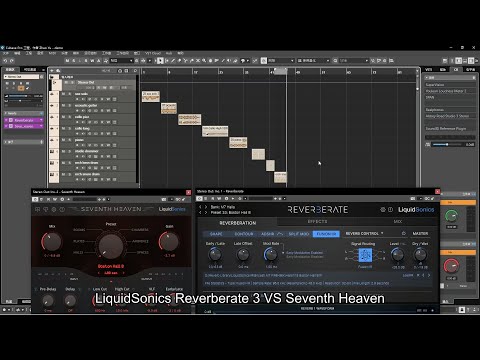Solo the acoustic guitar track
Image resolution: width=480 pixels, height=360 pixels.
[70, 105]
